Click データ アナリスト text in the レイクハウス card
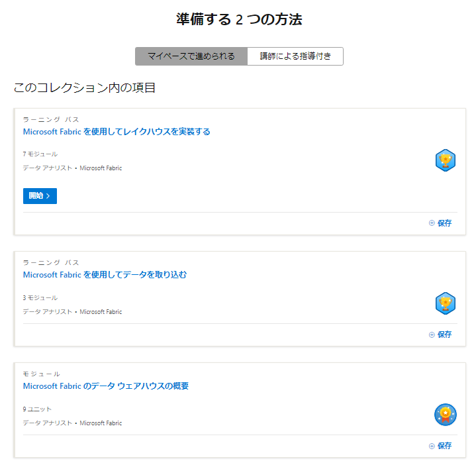 (48, 168)
